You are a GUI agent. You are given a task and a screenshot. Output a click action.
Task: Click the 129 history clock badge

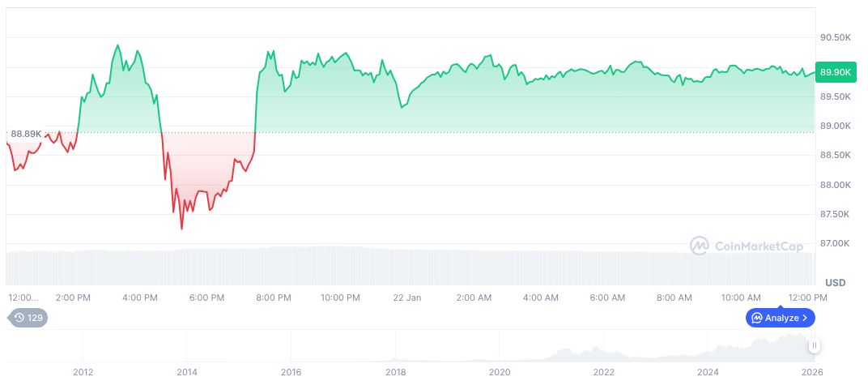click(28, 318)
